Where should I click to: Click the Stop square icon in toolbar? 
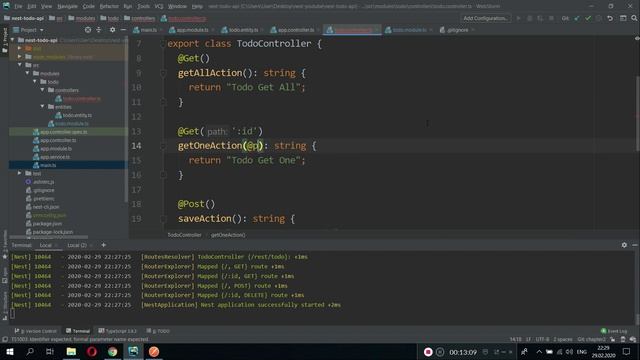point(551,18)
